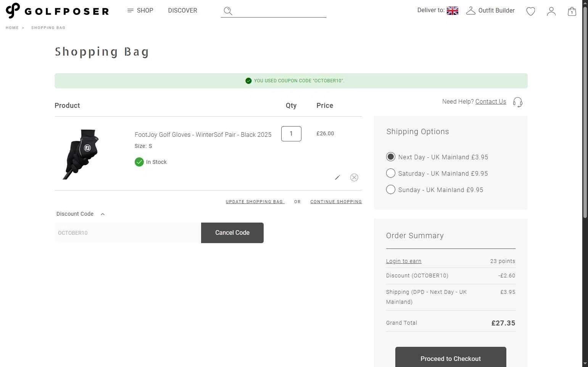Click the Golfposer logo
Screen dimensions: 588x367
(x=57, y=11)
